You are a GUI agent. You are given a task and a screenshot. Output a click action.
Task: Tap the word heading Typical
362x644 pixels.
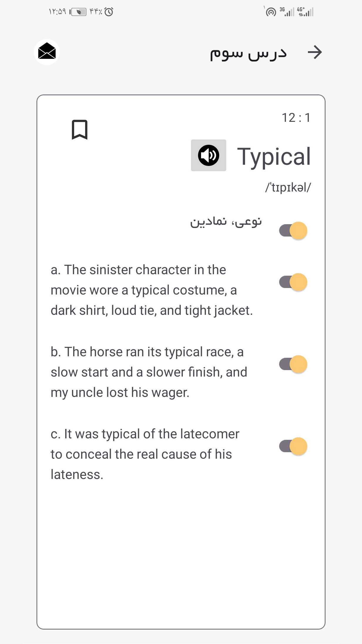[274, 157]
